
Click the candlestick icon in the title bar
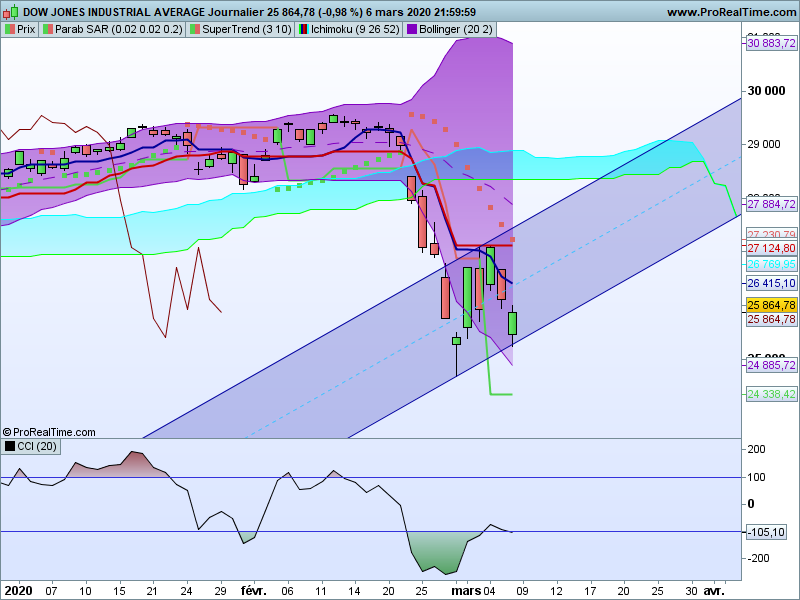10,11
